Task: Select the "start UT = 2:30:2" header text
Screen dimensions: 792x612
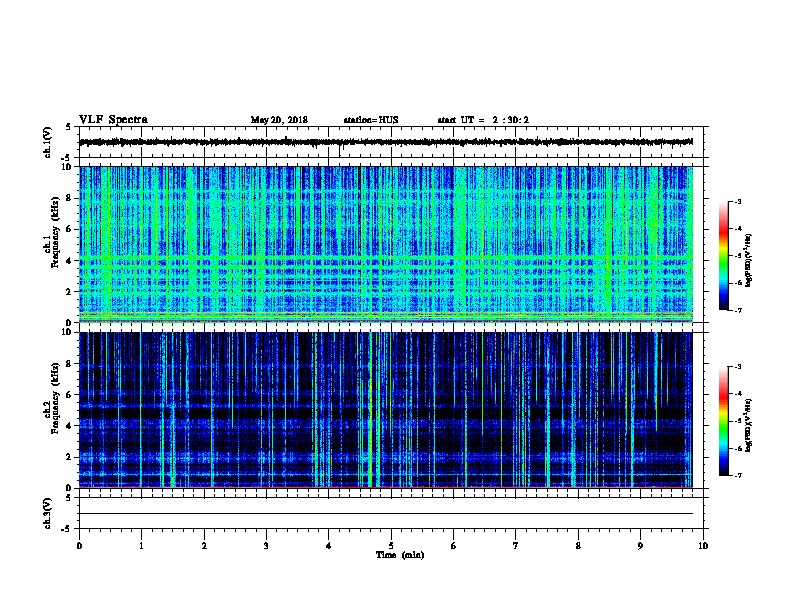Action: pyautogui.click(x=483, y=120)
